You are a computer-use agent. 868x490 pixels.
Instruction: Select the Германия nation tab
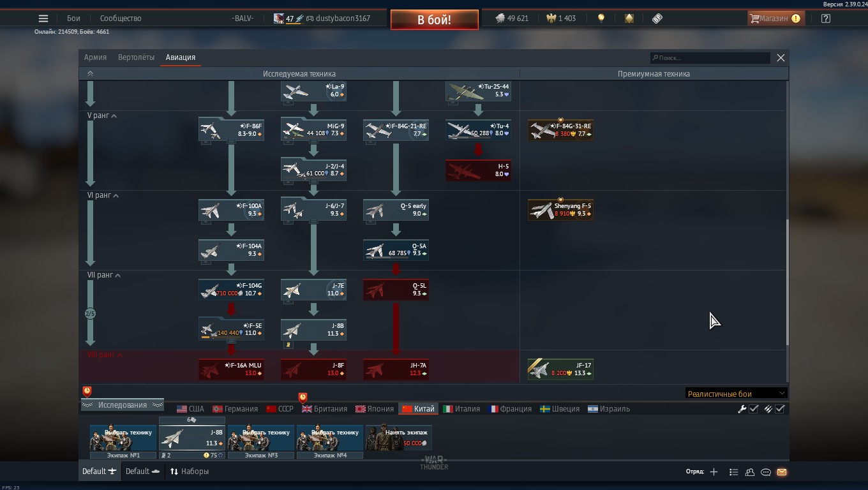(x=235, y=409)
